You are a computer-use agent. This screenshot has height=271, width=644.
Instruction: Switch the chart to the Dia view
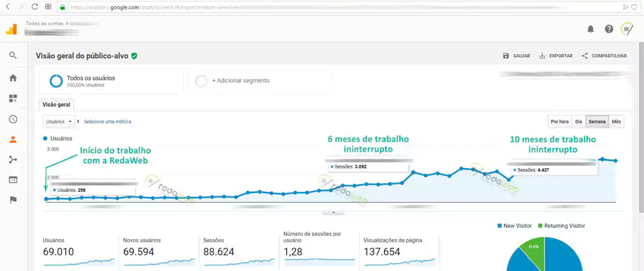pyautogui.click(x=579, y=121)
